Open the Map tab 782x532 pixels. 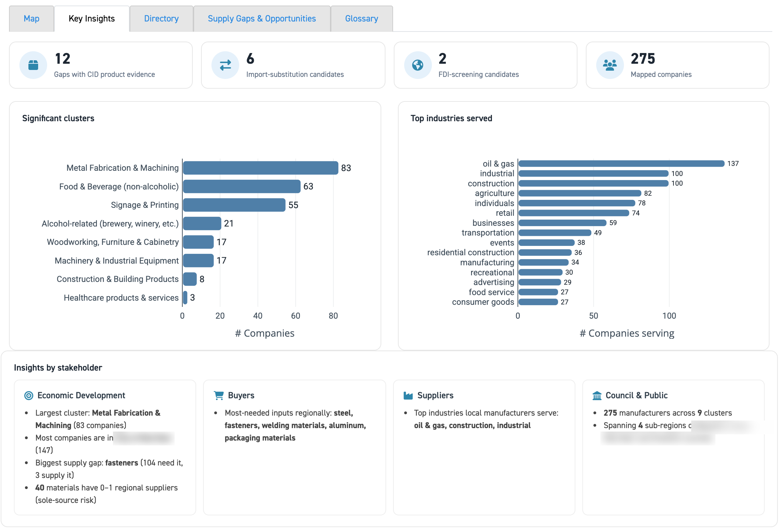[32, 19]
